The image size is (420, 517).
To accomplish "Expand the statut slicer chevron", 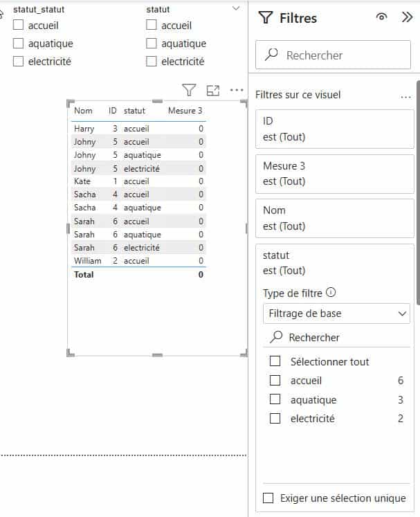I will 237,8.
